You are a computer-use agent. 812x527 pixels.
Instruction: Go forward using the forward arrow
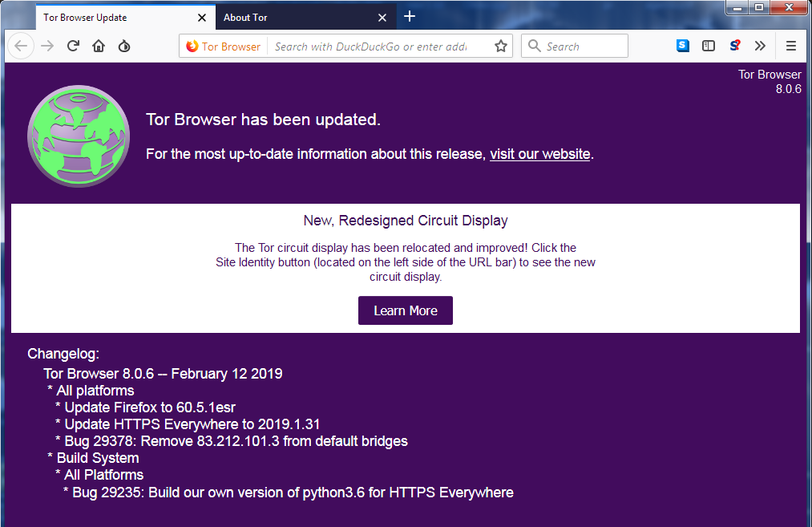click(x=46, y=46)
